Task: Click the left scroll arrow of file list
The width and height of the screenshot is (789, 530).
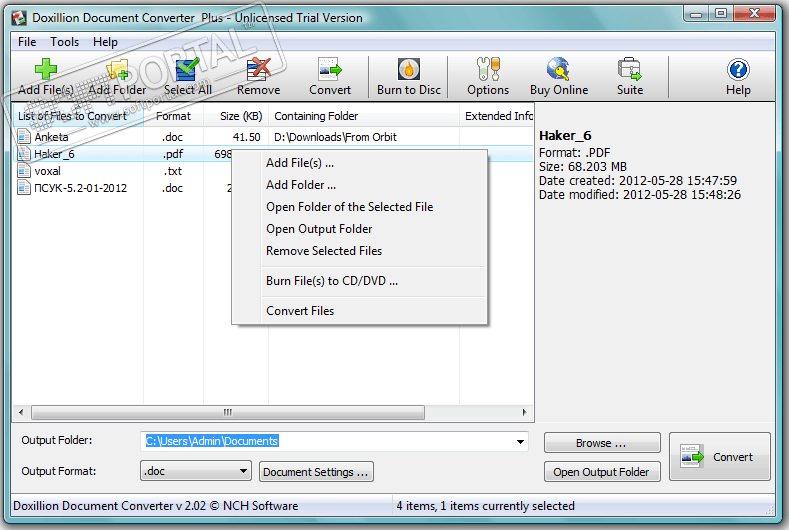Action: pos(21,413)
